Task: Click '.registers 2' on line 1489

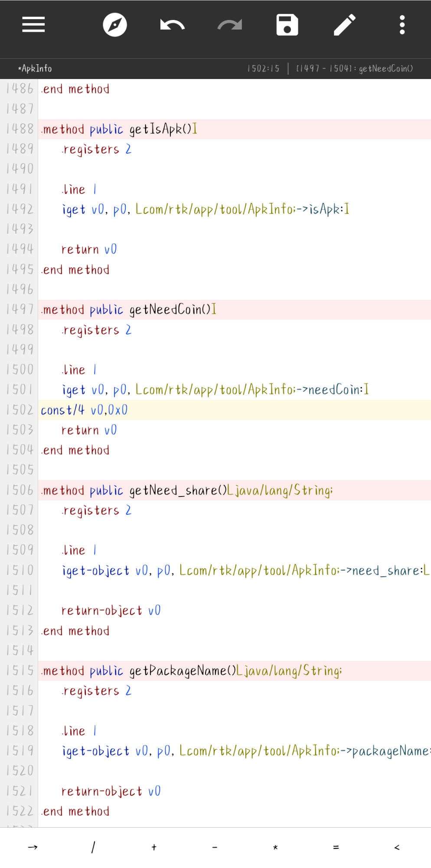Action: pyautogui.click(x=96, y=150)
